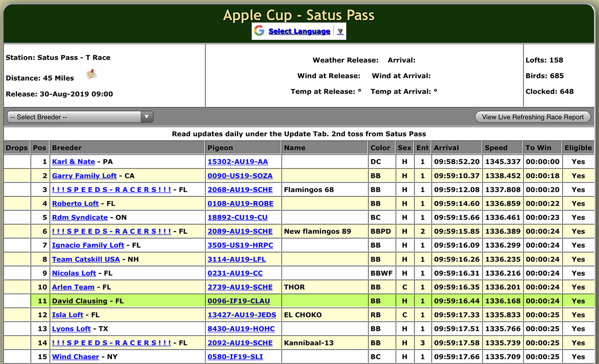Viewport: 599px width, 364px height.
Task: Open pigeon 2739-AU19-SCHE link
Action: (240, 287)
